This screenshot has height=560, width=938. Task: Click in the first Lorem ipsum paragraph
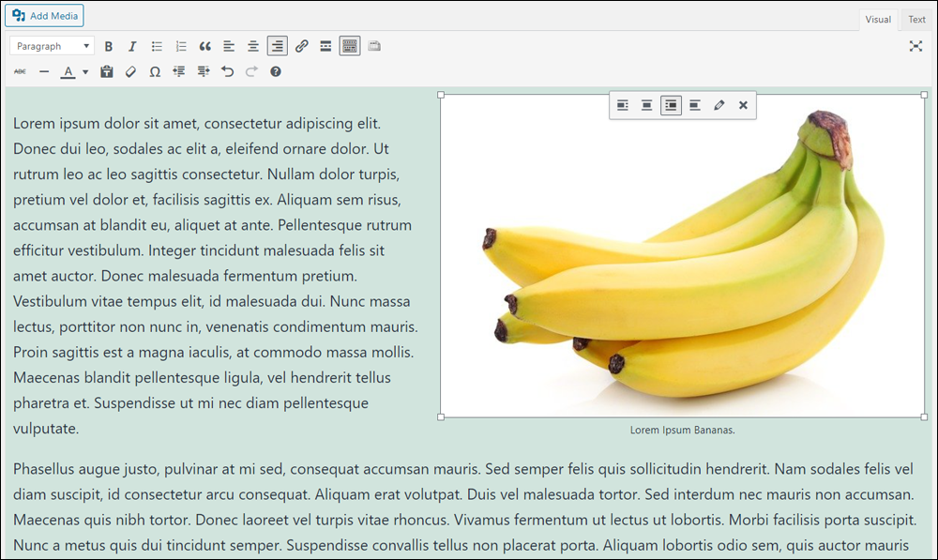(x=216, y=276)
